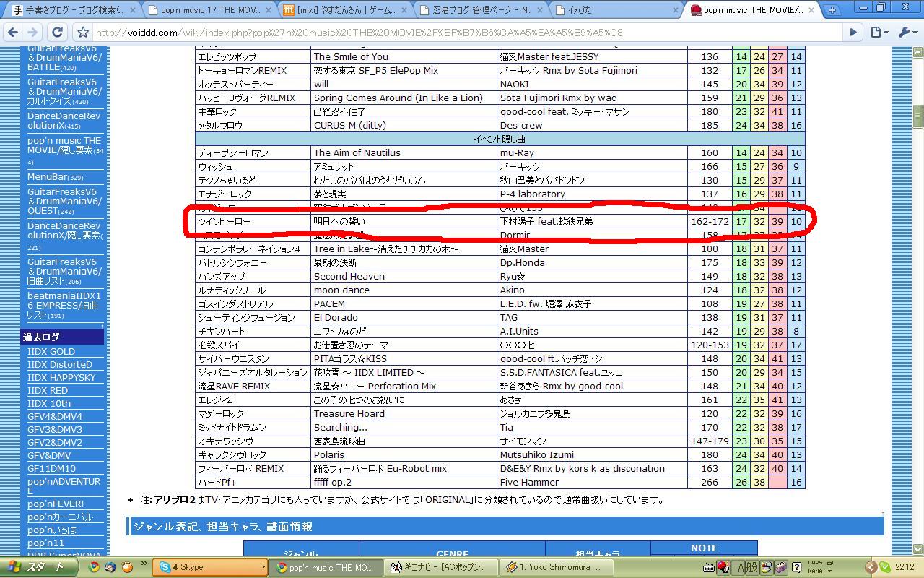Expand the quick launch overflow chevron
The image size is (924, 578).
point(144,564)
